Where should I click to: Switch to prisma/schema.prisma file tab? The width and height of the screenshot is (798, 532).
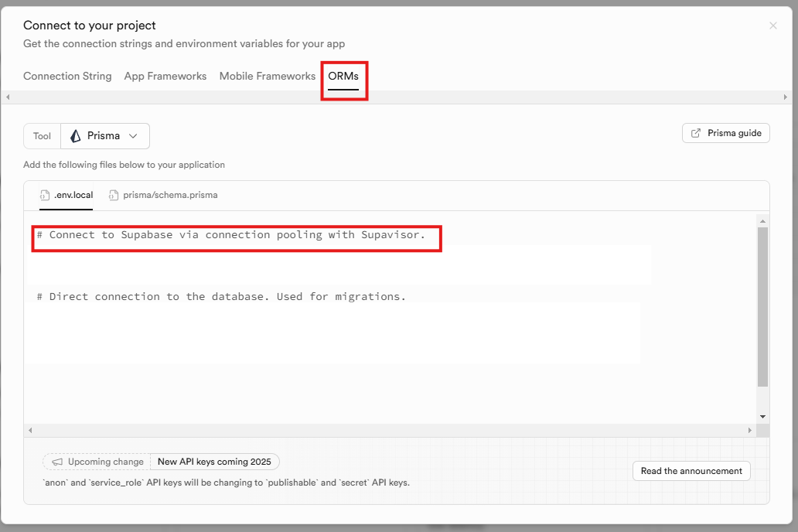[163, 195]
